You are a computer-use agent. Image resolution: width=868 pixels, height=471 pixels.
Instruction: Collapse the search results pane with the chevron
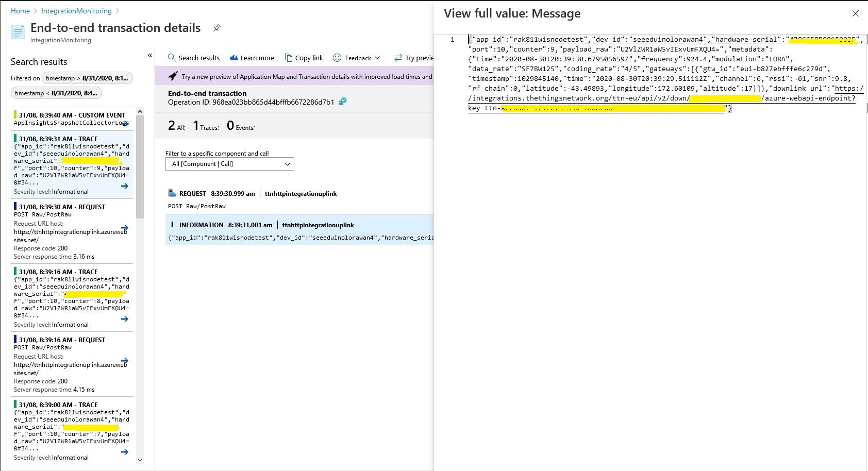[149, 55]
